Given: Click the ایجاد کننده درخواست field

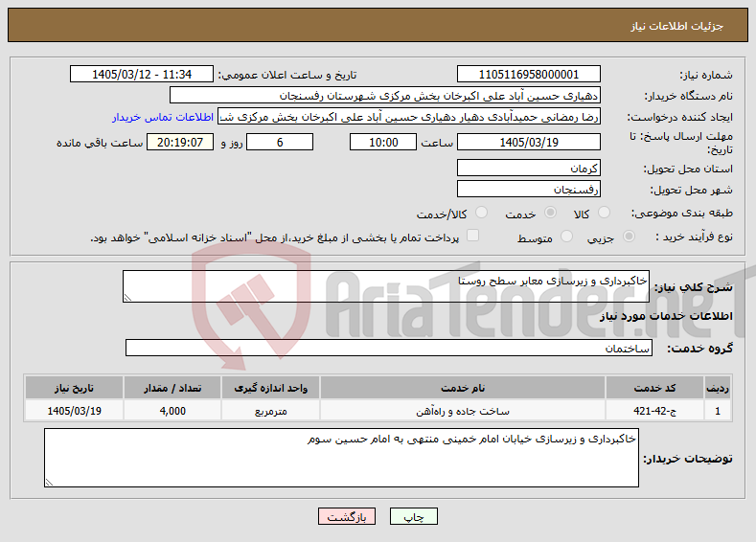Looking at the screenshot, I should pyautogui.click(x=409, y=117).
